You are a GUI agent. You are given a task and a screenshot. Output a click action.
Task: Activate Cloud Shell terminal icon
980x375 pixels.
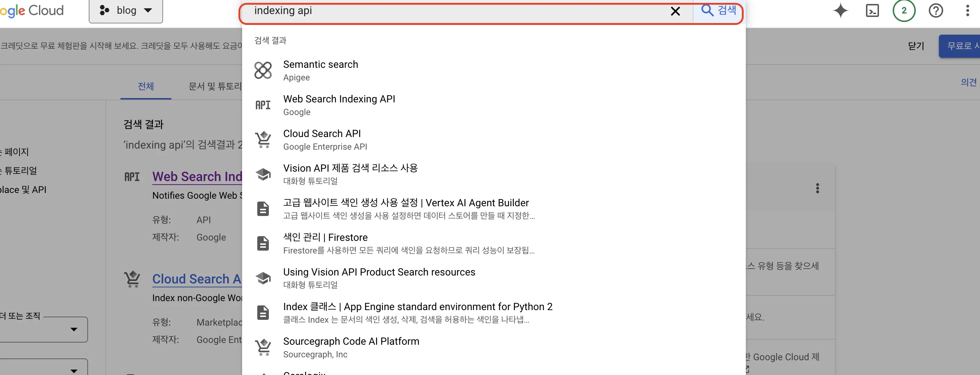(872, 11)
